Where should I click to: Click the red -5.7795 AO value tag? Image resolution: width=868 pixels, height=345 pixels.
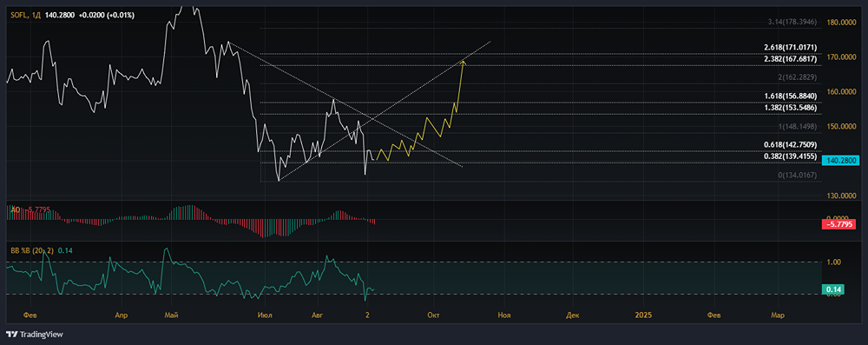(839, 224)
